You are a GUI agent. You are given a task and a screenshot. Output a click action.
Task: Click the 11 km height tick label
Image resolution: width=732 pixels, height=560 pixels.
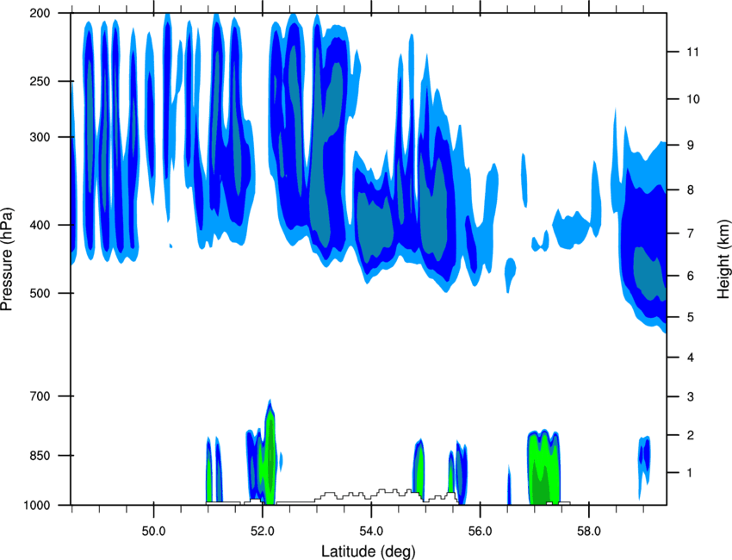(692, 52)
